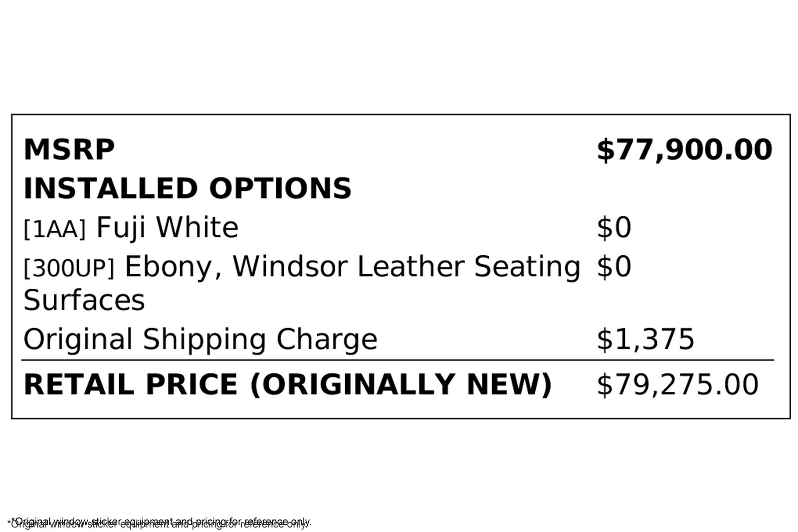
Task: Click the RETAIL PRICE text
Action: 130,384
